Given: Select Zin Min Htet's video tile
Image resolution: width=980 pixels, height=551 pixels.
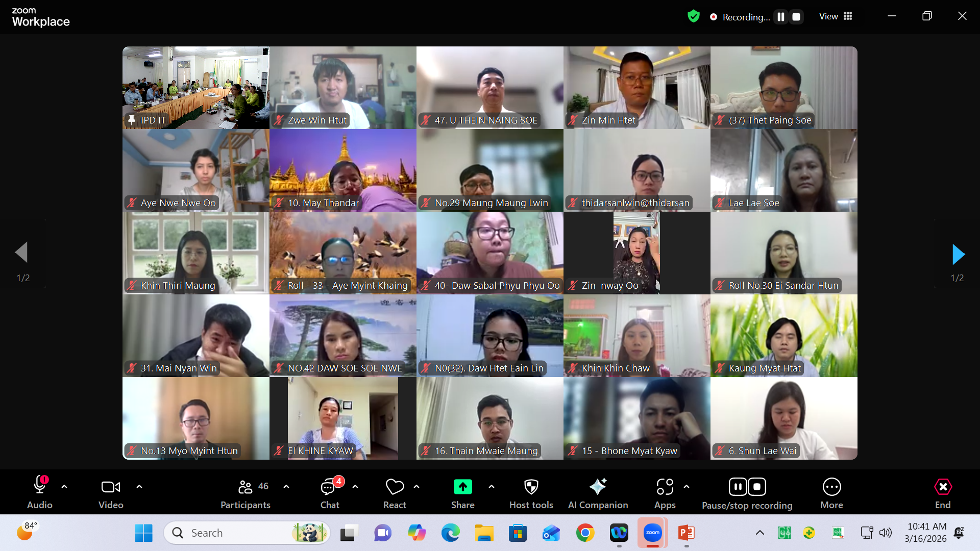Looking at the screenshot, I should point(636,87).
